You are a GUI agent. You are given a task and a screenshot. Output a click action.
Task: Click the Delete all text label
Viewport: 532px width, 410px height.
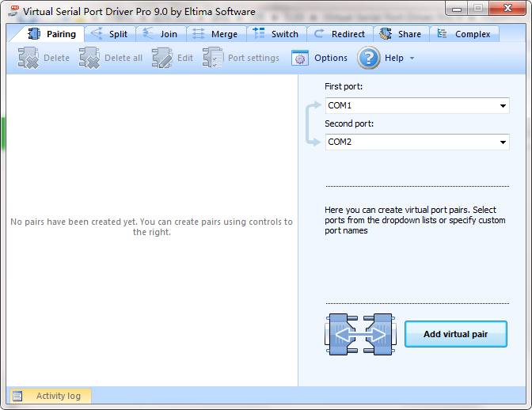click(123, 58)
